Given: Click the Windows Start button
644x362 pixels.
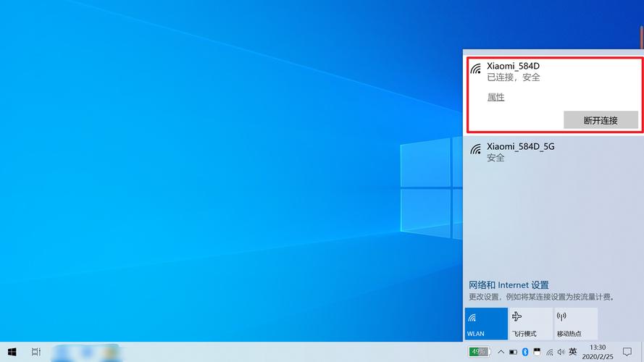Looking at the screenshot, I should click(12, 352).
